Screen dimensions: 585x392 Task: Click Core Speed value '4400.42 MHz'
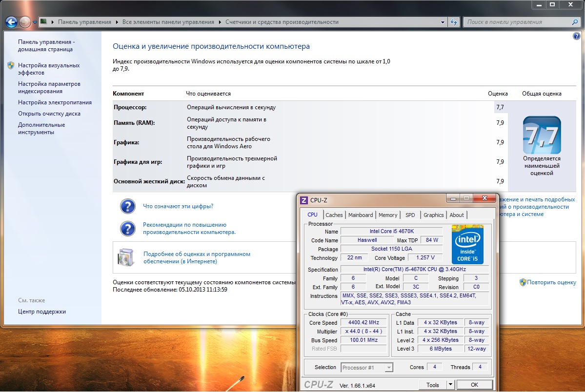pyautogui.click(x=363, y=323)
